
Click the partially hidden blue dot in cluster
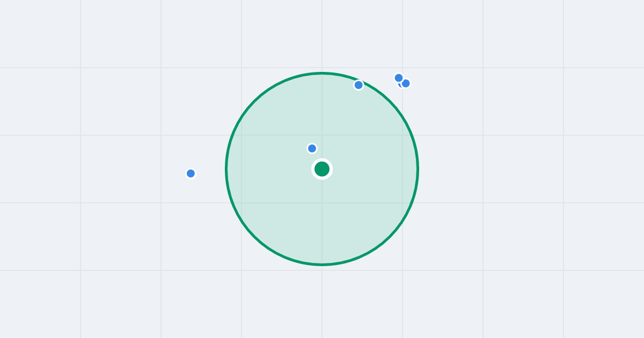click(x=399, y=85)
